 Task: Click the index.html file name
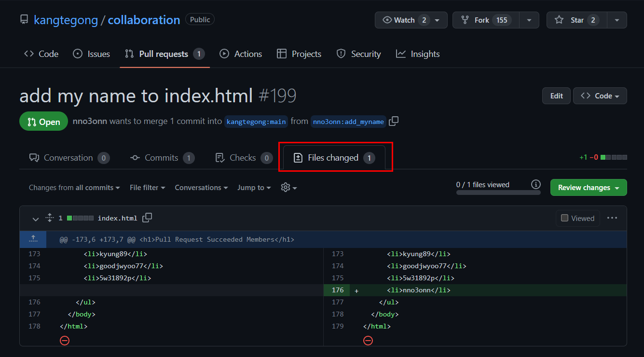click(x=117, y=218)
